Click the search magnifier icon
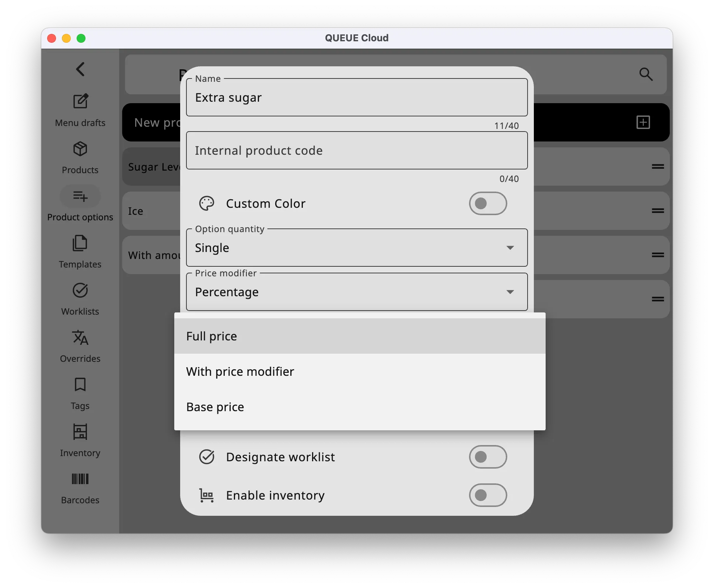Screen dimensions: 714x588 [645, 74]
